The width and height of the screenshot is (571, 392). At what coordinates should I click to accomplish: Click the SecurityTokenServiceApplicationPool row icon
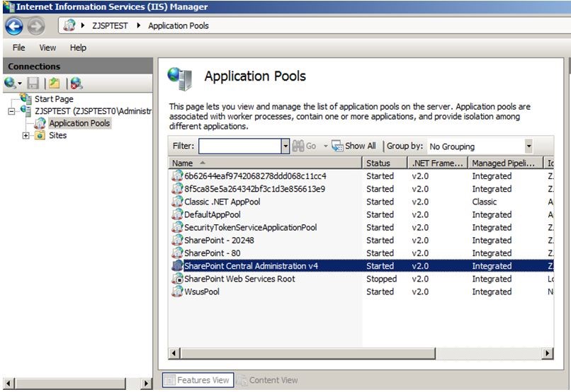point(177,227)
